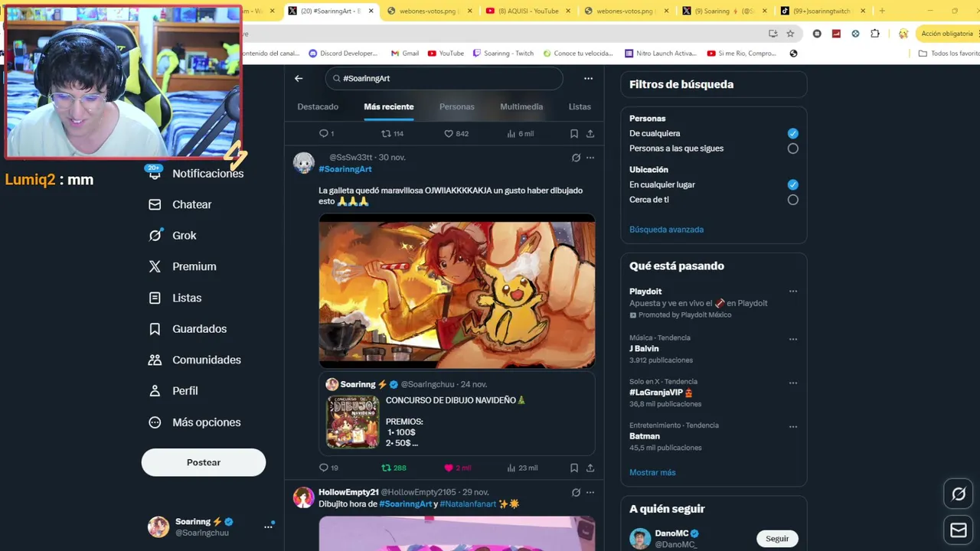Switch to Personas tab
Viewport: 980px width, 551px height.
coord(457,107)
